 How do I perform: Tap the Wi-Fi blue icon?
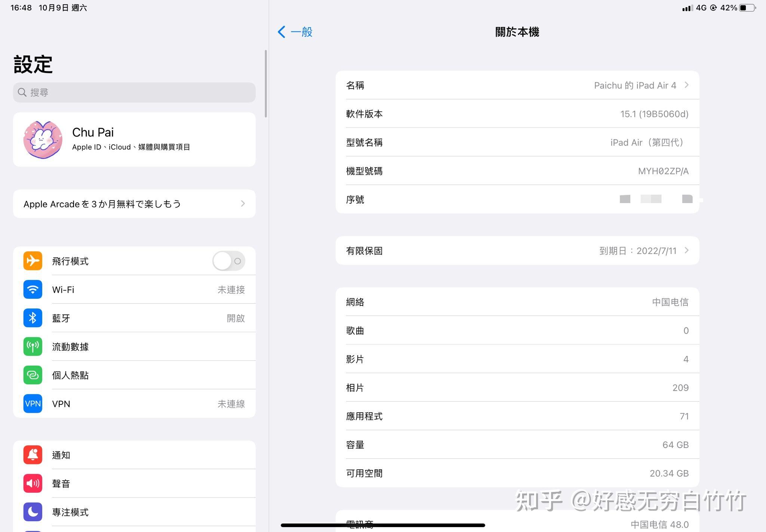pos(33,289)
